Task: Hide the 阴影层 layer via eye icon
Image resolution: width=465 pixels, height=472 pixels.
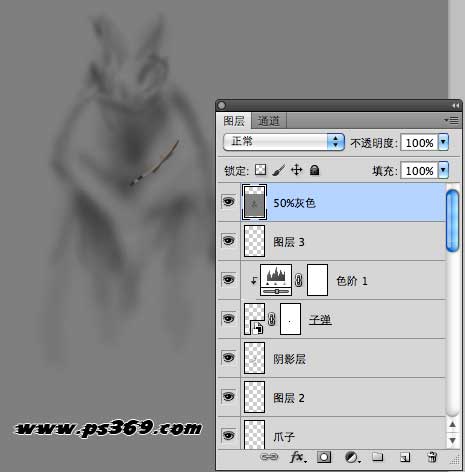Action: tap(228, 357)
